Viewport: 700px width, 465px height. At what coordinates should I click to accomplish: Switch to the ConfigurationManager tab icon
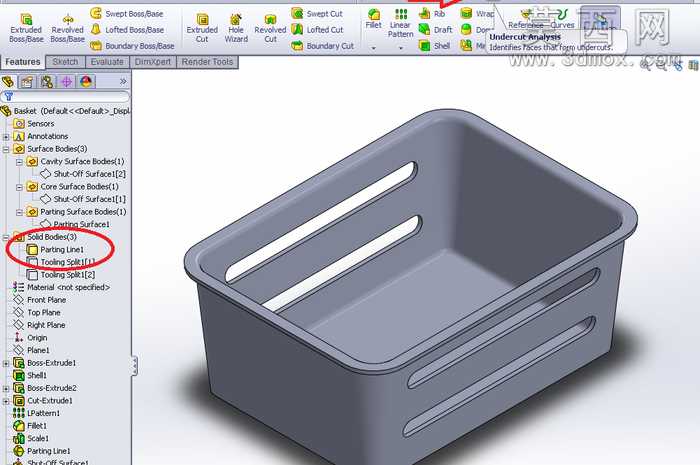(46, 81)
